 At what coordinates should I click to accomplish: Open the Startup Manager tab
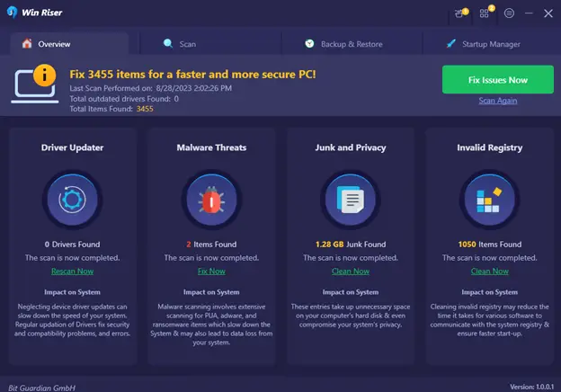(x=484, y=44)
